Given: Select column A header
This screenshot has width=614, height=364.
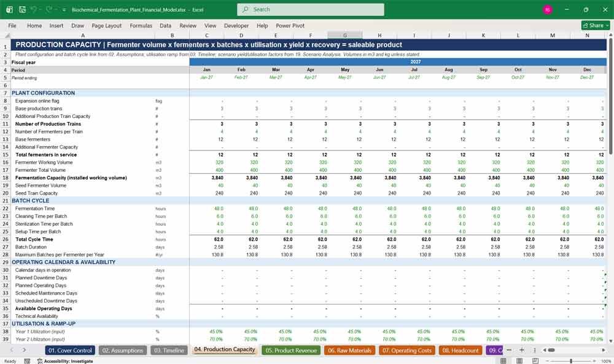Looking at the screenshot, I should tap(83, 35).
